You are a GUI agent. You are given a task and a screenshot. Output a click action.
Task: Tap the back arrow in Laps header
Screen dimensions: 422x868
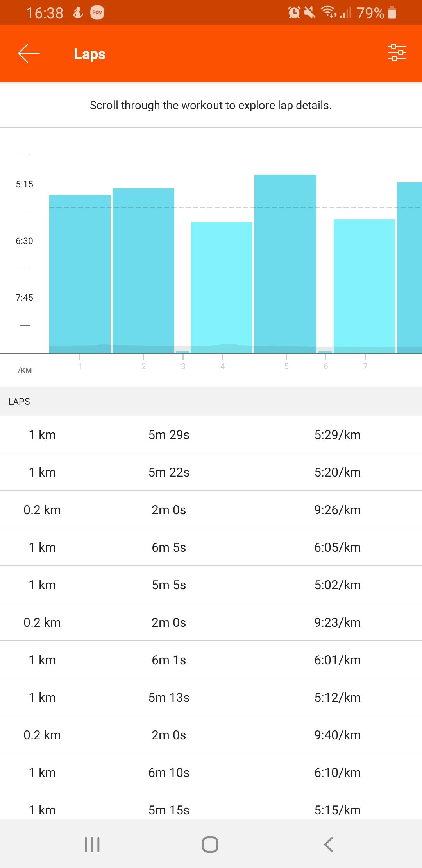(x=29, y=54)
